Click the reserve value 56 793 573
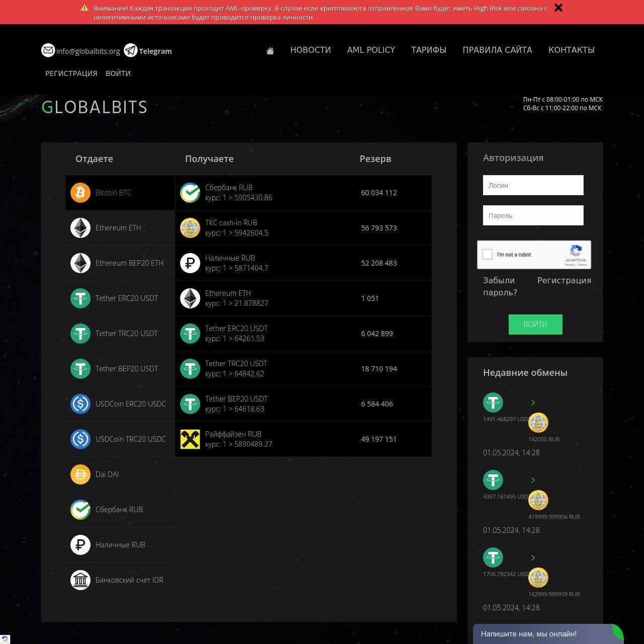 coord(379,228)
